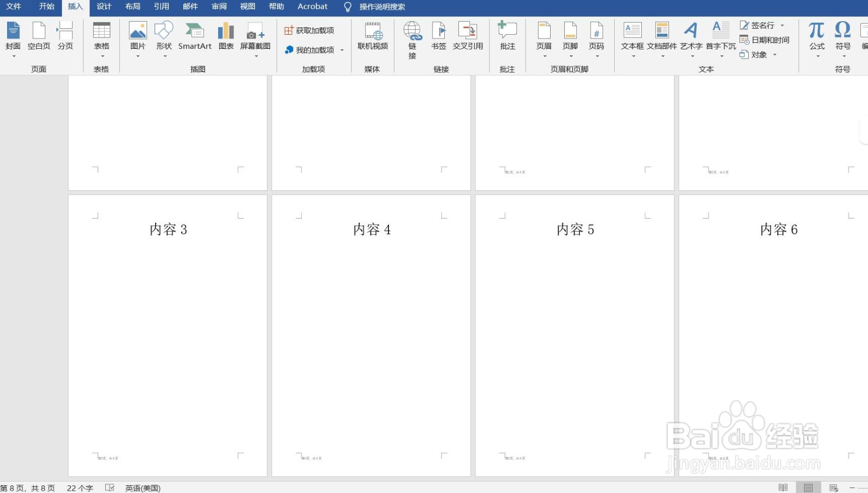Expand the My Add-ins (我的加载项) dropdown
This screenshot has height=493, width=868.
pos(342,50)
